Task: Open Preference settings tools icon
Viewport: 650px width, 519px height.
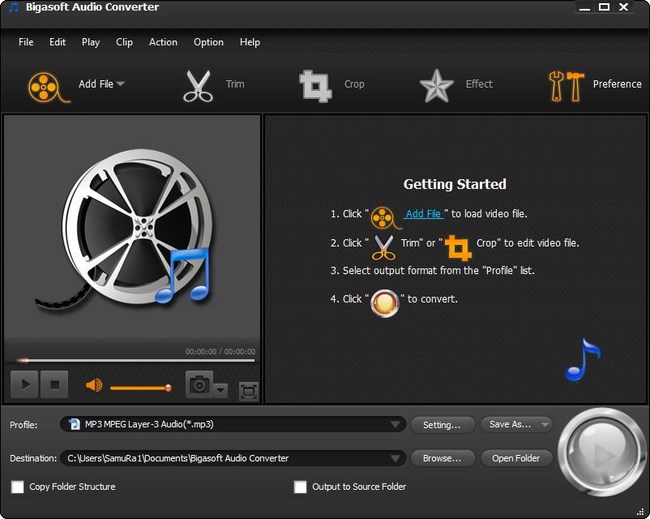Action: (x=565, y=85)
